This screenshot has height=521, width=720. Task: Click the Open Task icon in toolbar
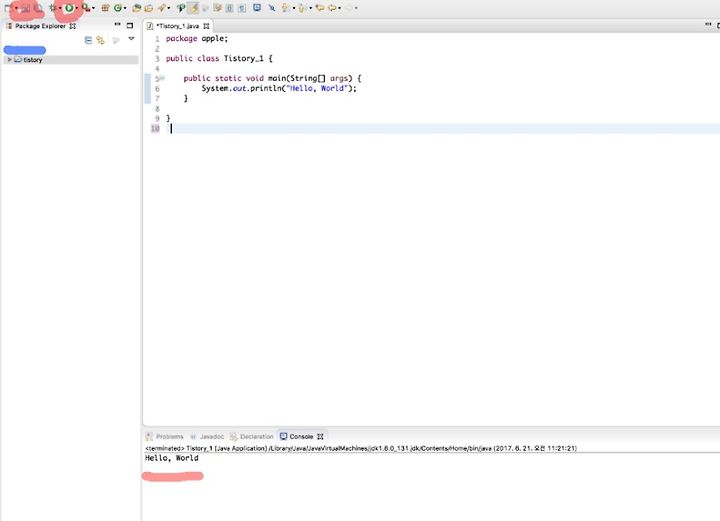[x=148, y=8]
